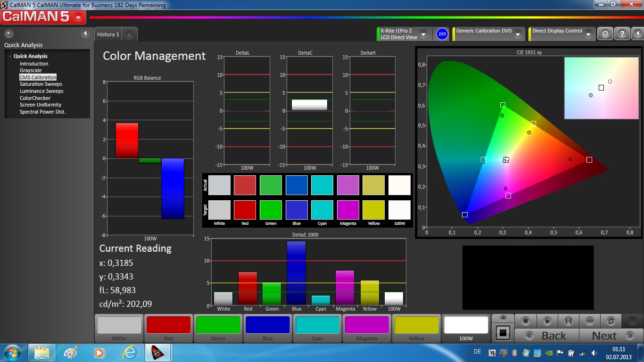Click the x: 0,3185 reading value
The height and width of the screenshot is (362, 644).
point(116,263)
